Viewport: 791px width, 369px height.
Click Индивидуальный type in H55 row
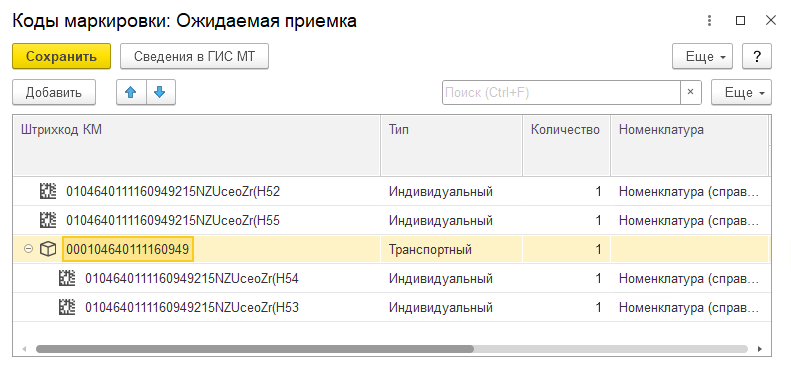(x=451, y=221)
